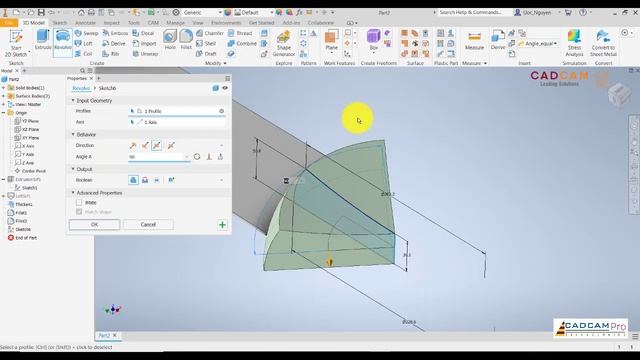Image resolution: width=640 pixels, height=360 pixels.
Task: Create a freeform Box
Action: 373,40
